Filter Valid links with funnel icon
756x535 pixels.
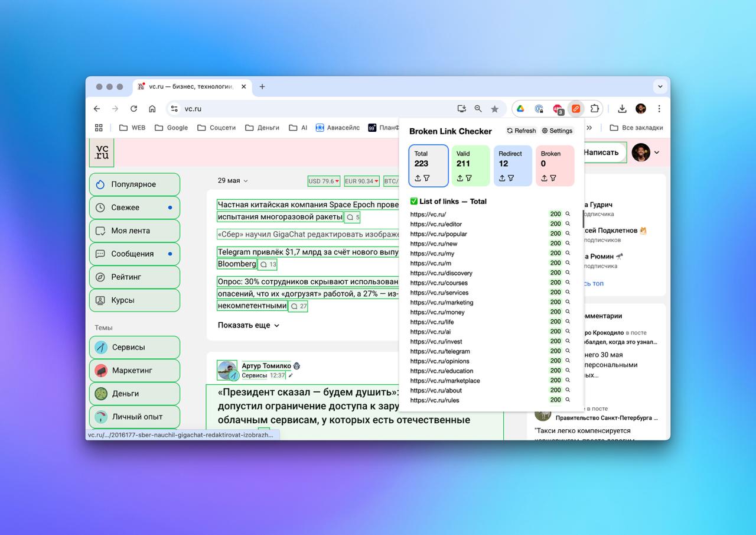point(469,178)
